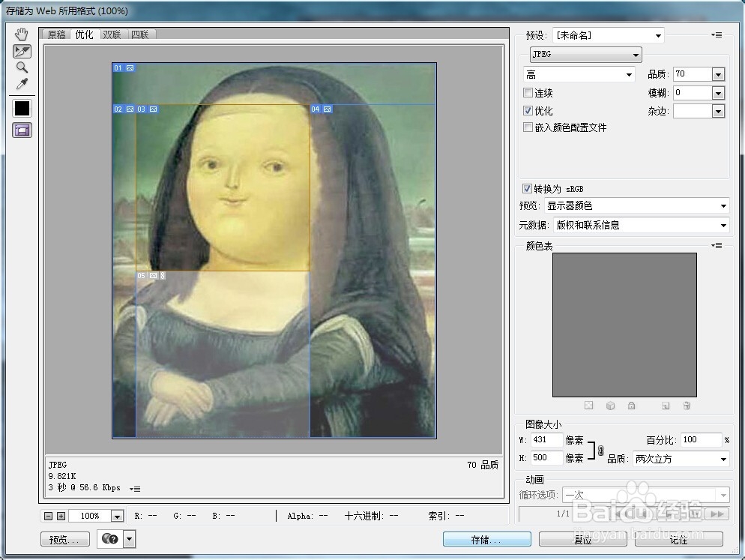
Task: Click the image height field 500
Action: [x=546, y=458]
